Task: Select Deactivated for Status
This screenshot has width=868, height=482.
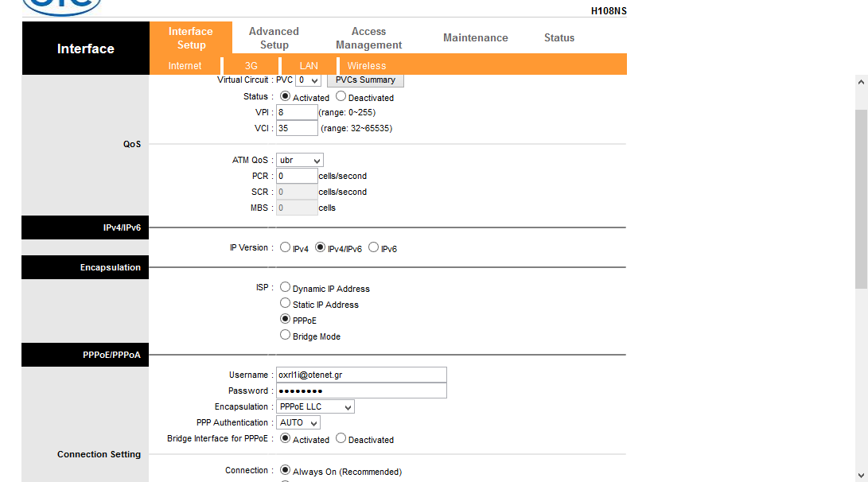Action: tap(341, 96)
